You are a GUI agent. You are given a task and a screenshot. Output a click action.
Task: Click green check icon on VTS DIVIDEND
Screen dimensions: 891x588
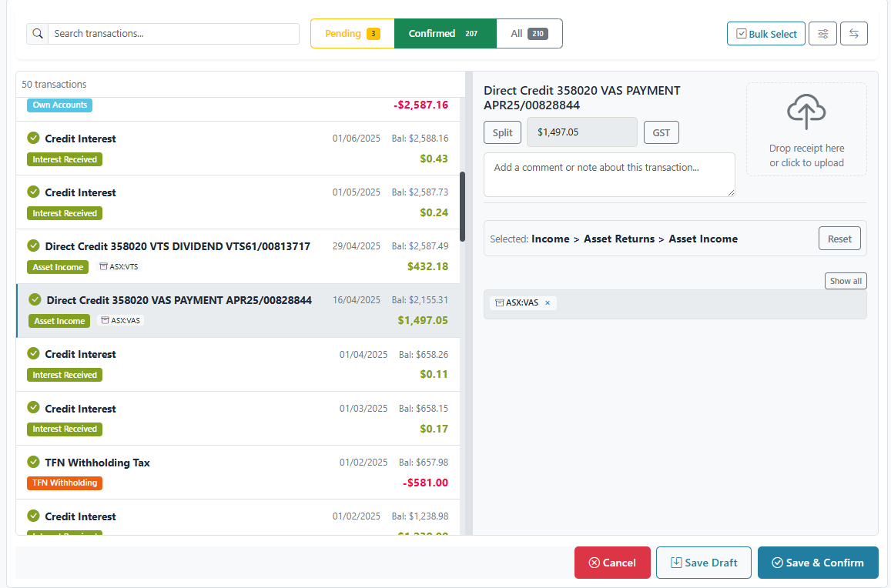[33, 246]
